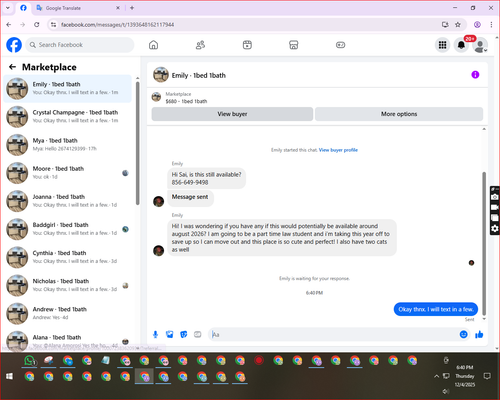500x400 pixels.
Task: Click the chat messages scrollbar
Action: point(484,243)
